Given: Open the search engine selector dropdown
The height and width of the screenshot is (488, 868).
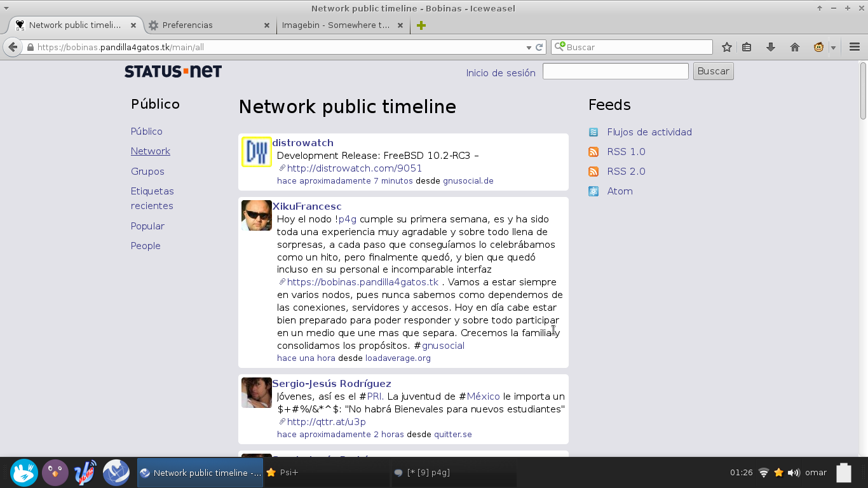Looking at the screenshot, I should click(559, 47).
